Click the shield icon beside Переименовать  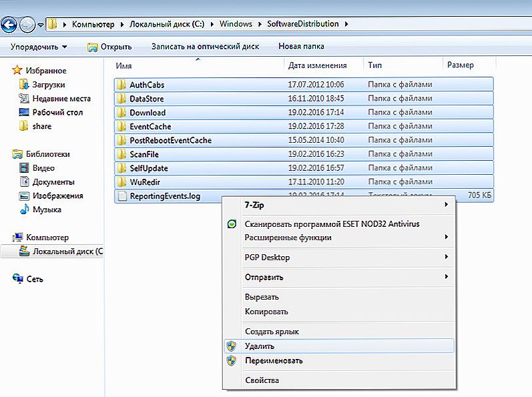point(232,360)
